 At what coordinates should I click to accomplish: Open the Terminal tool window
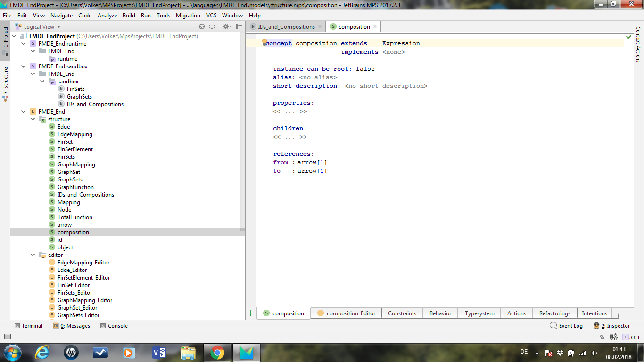[28, 326]
